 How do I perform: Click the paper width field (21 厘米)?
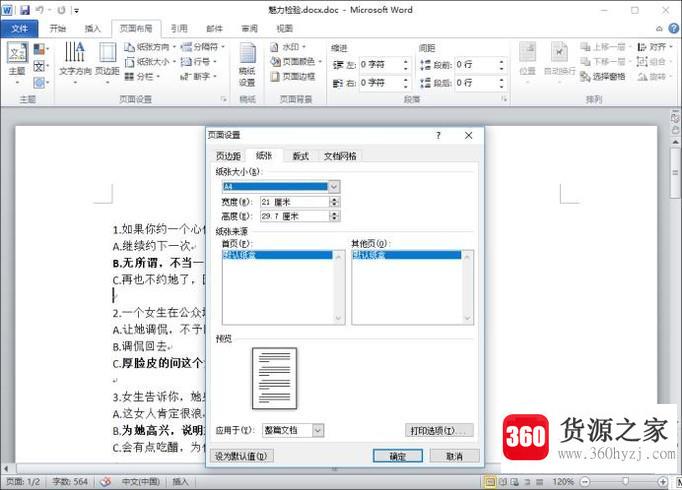(295, 202)
